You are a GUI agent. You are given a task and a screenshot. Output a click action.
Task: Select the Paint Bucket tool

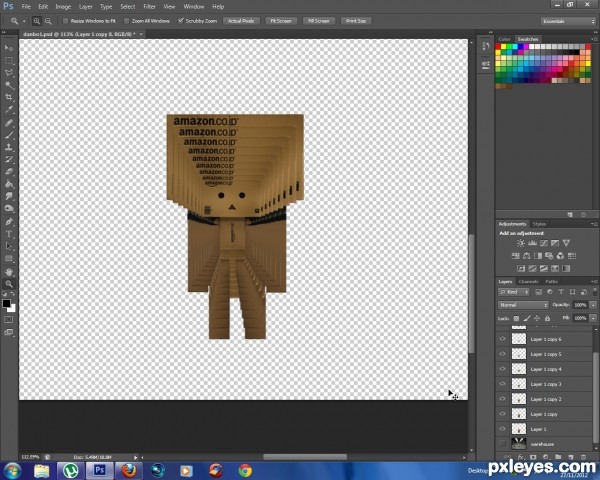[x=8, y=184]
